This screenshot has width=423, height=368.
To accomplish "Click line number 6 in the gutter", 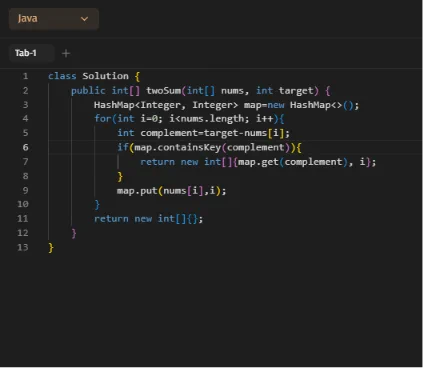I will tap(25, 147).
